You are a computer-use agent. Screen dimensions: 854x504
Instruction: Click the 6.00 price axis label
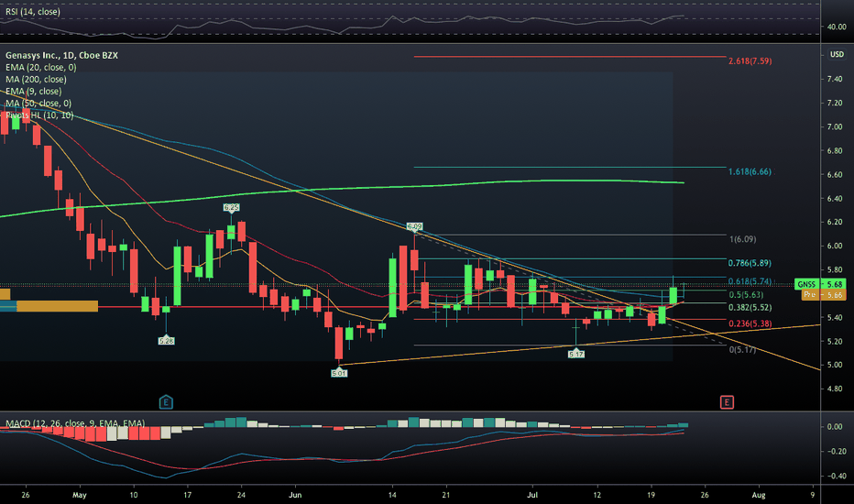click(x=835, y=246)
